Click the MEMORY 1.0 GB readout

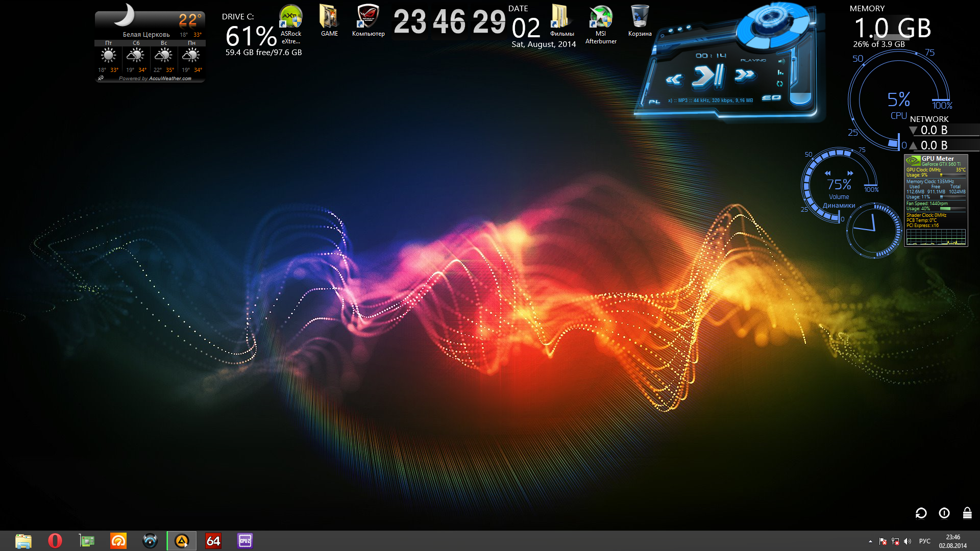pyautogui.click(x=892, y=28)
